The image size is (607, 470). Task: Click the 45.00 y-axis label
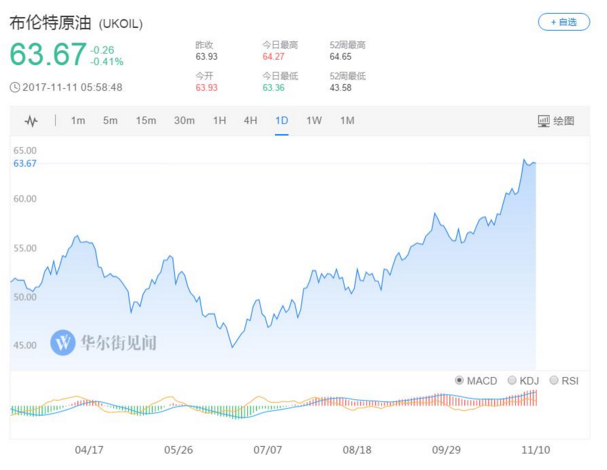coord(25,345)
